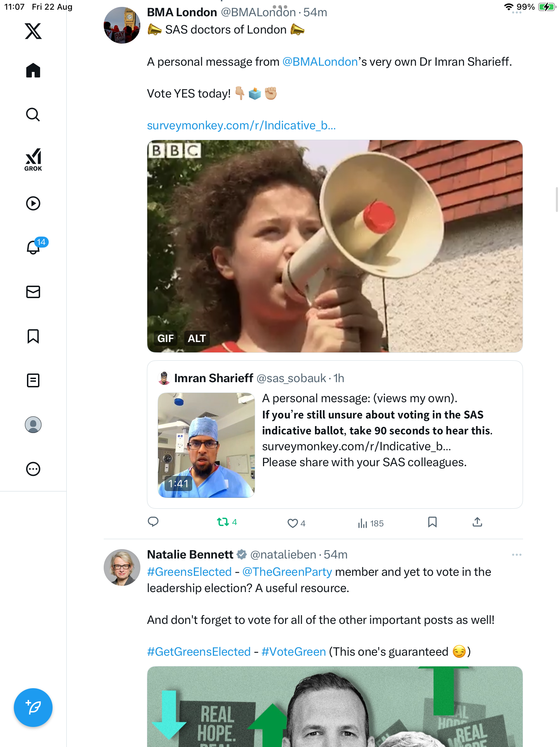Open sidebar Bookmarks page
Viewport: 560px width, 747px height.
[x=33, y=336]
